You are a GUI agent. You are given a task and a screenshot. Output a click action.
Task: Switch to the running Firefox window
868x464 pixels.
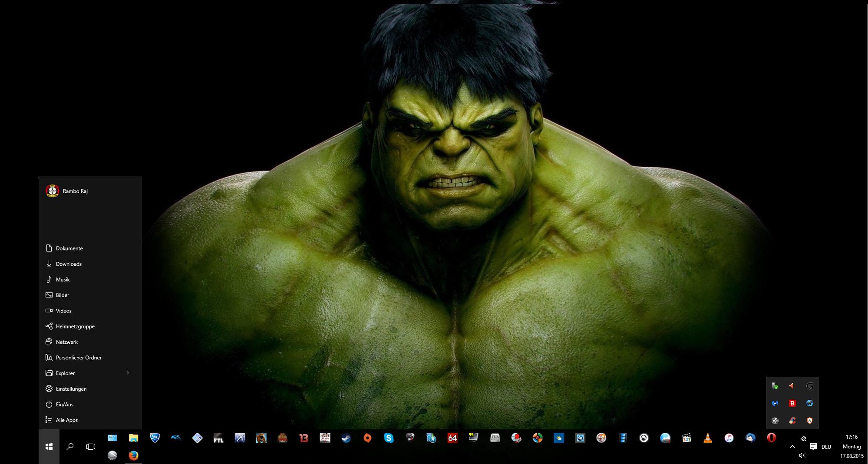(133, 455)
